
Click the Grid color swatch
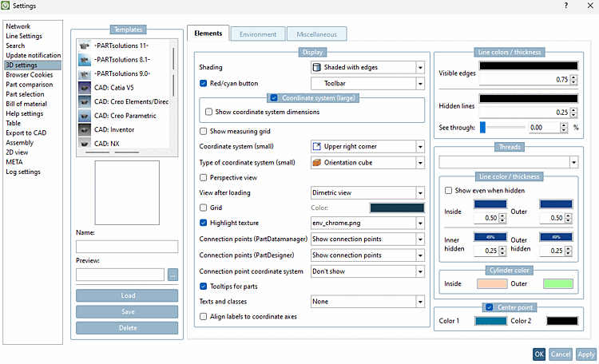[x=397, y=208]
